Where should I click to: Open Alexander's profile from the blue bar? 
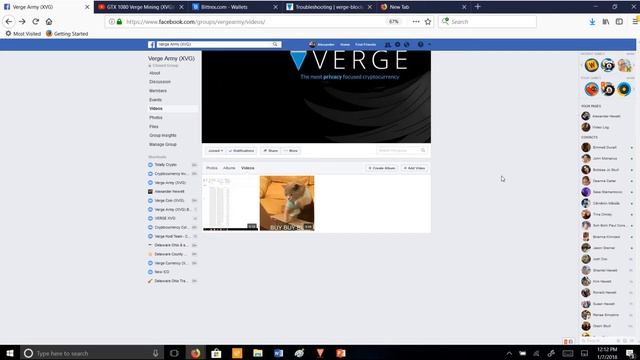pos(322,44)
